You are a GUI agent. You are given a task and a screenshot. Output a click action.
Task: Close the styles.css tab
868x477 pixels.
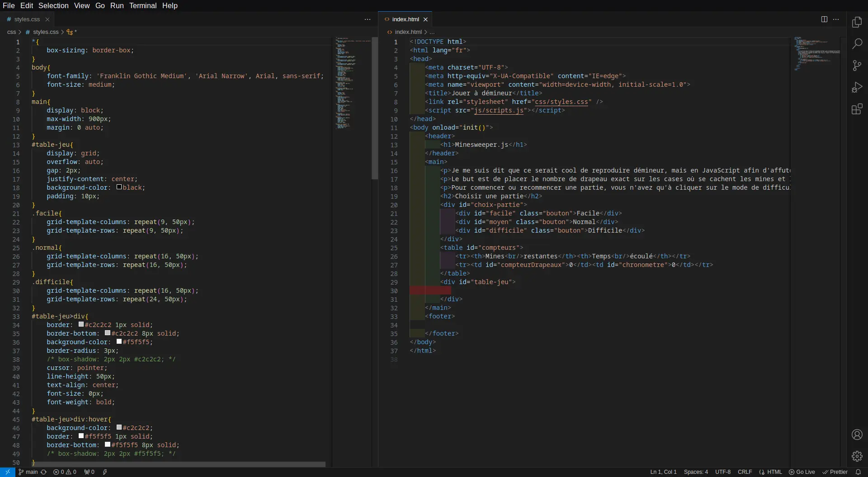click(47, 19)
